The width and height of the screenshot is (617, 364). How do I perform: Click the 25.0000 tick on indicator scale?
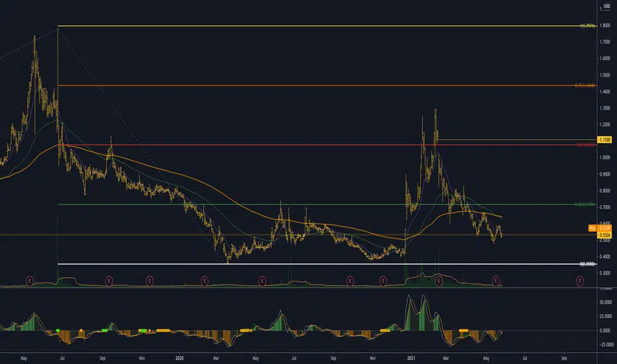pyautogui.click(x=606, y=316)
